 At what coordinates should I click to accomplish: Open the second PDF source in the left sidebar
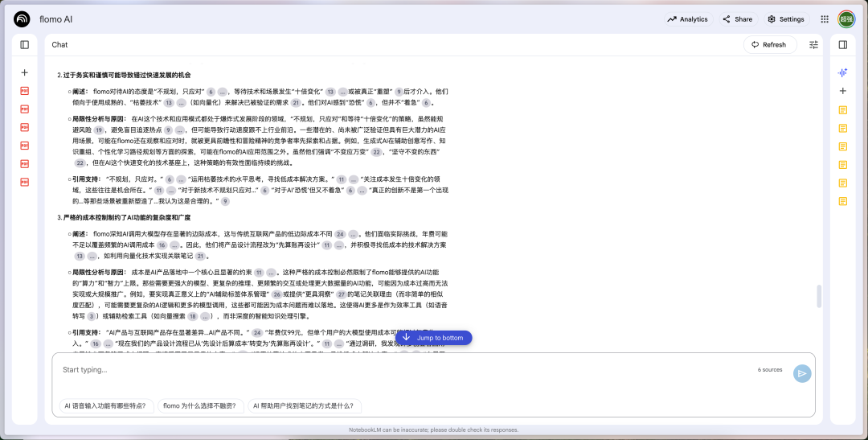click(24, 109)
